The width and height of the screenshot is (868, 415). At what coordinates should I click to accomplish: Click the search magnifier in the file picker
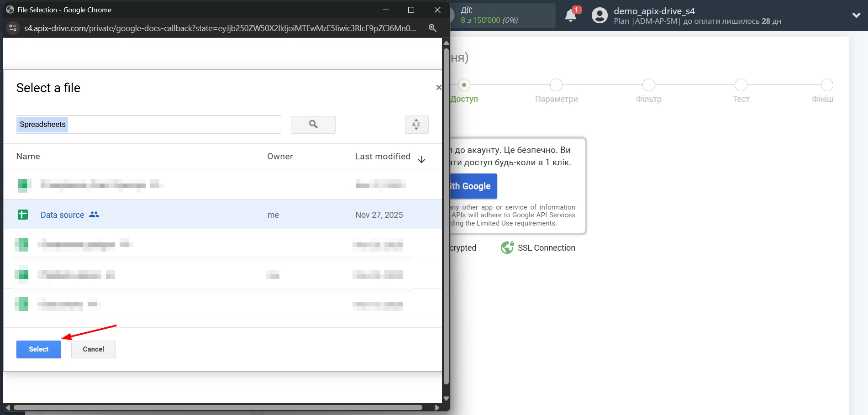point(313,124)
